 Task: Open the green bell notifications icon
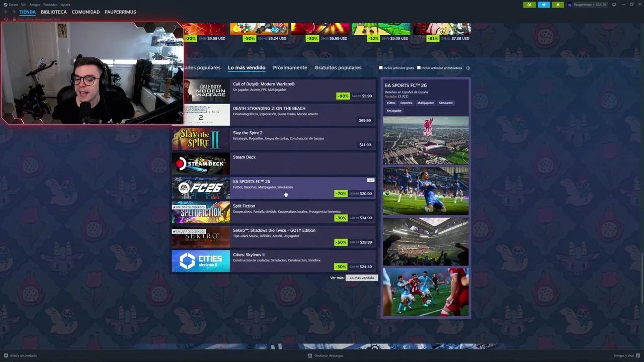(x=557, y=5)
